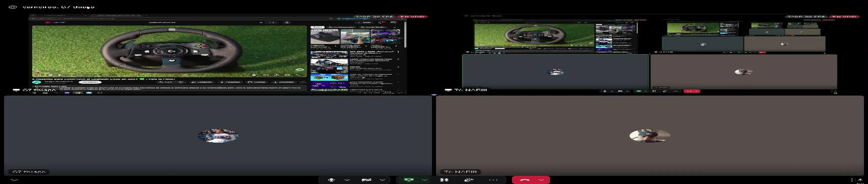Expand the chevron at bottom-left of call
868x184 pixels.
point(14,180)
